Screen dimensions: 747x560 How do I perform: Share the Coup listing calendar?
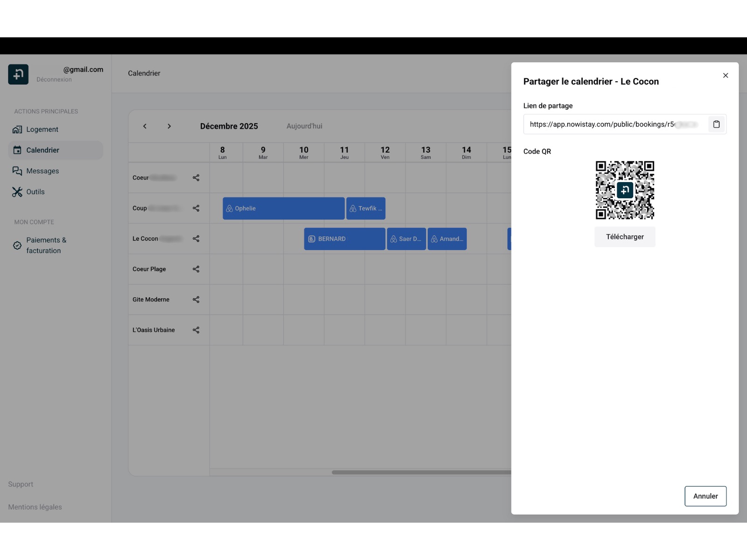coord(196,208)
